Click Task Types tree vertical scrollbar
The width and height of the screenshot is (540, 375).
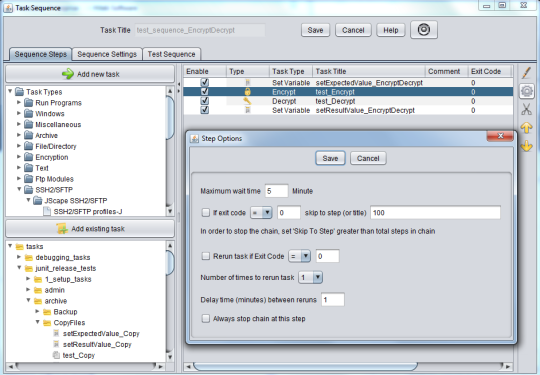(x=170, y=151)
